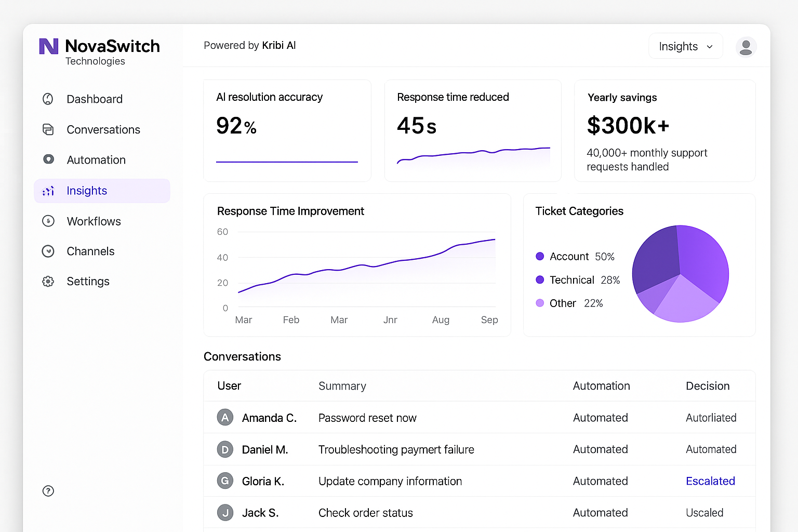Open the Conversations menu item label
798x532 pixels.
click(x=103, y=129)
